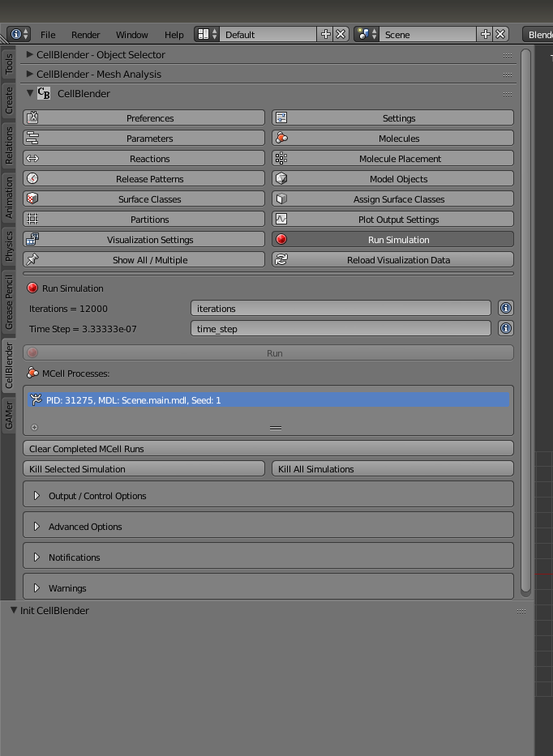Open the Render menu
The height and width of the screenshot is (756, 553).
click(x=85, y=35)
